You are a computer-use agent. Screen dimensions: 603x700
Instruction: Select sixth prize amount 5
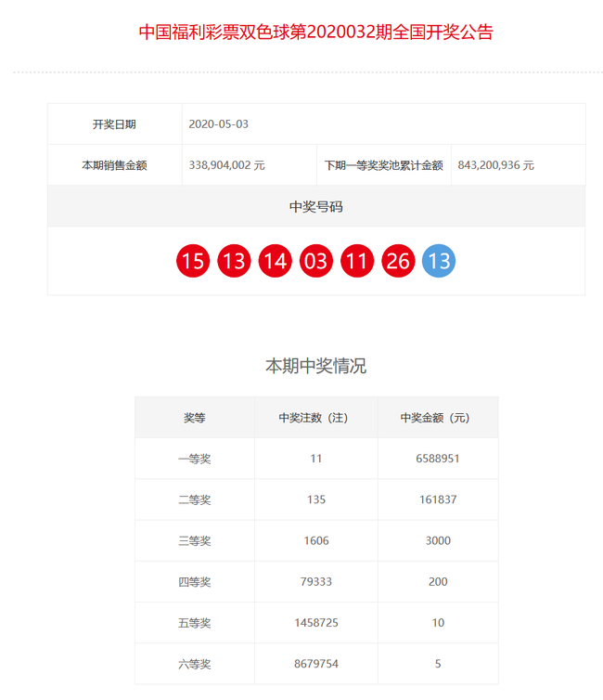tap(438, 664)
